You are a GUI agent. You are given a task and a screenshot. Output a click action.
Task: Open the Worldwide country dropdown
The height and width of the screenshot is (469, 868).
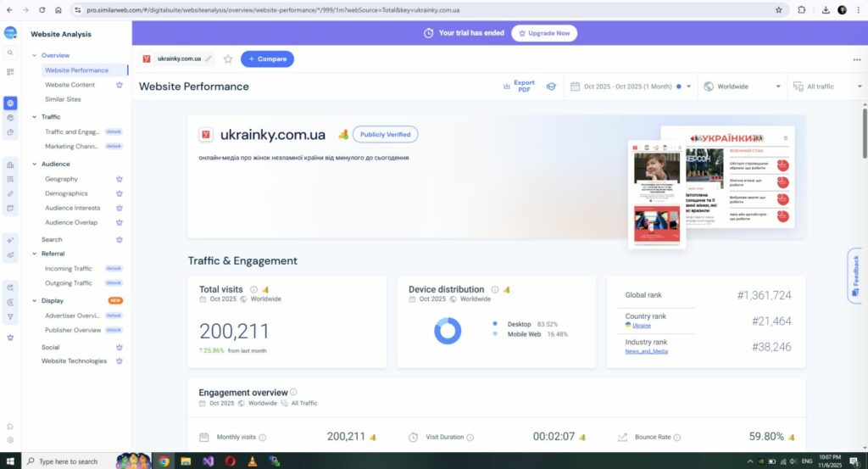(742, 87)
